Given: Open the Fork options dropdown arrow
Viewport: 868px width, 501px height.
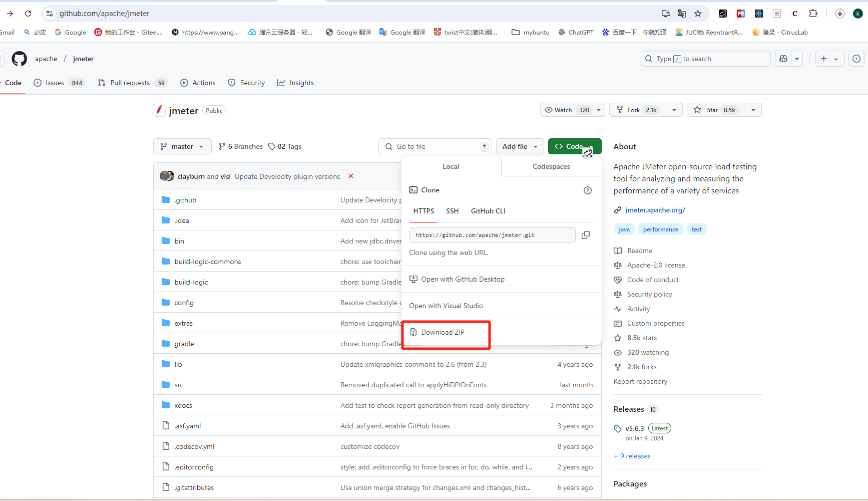Looking at the screenshot, I should tap(674, 110).
